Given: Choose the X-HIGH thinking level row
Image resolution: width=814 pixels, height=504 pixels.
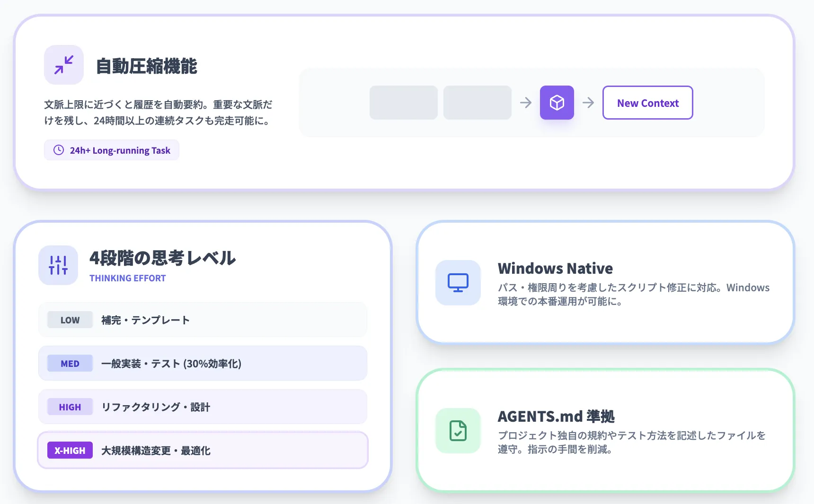Looking at the screenshot, I should click(x=203, y=451).
